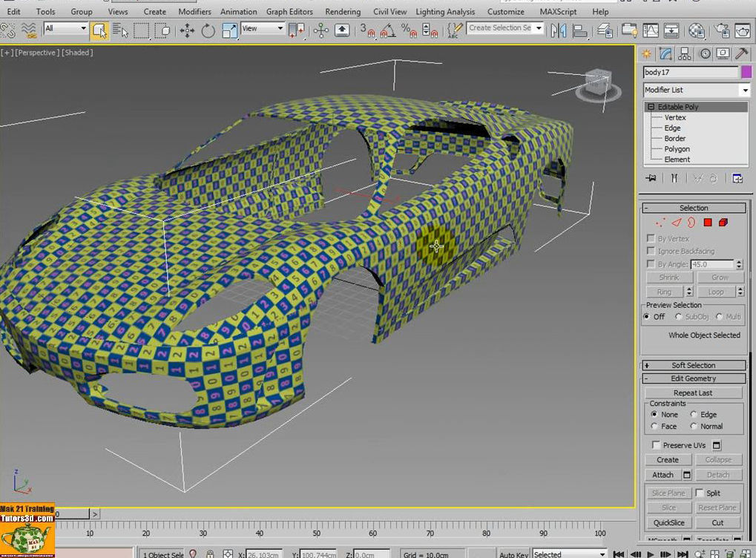Open the Utilities hammer panel tab

[742, 53]
